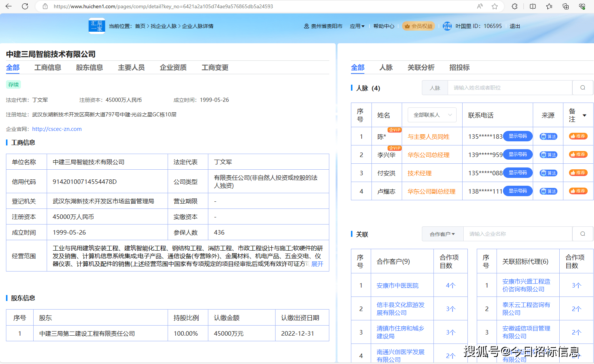
Task: Open read aloud icon in address bar
Action: pyautogui.click(x=480, y=6)
